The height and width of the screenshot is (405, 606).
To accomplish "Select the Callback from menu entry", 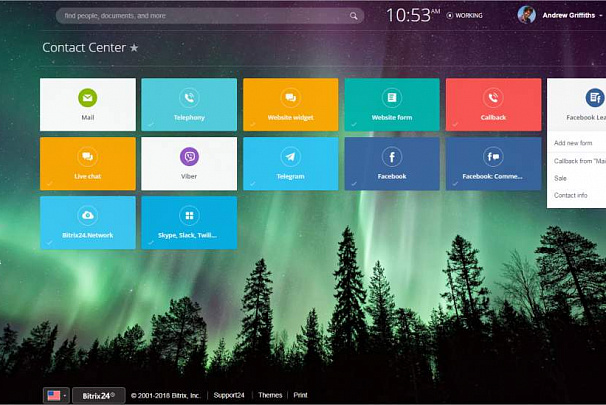I will [579, 161].
